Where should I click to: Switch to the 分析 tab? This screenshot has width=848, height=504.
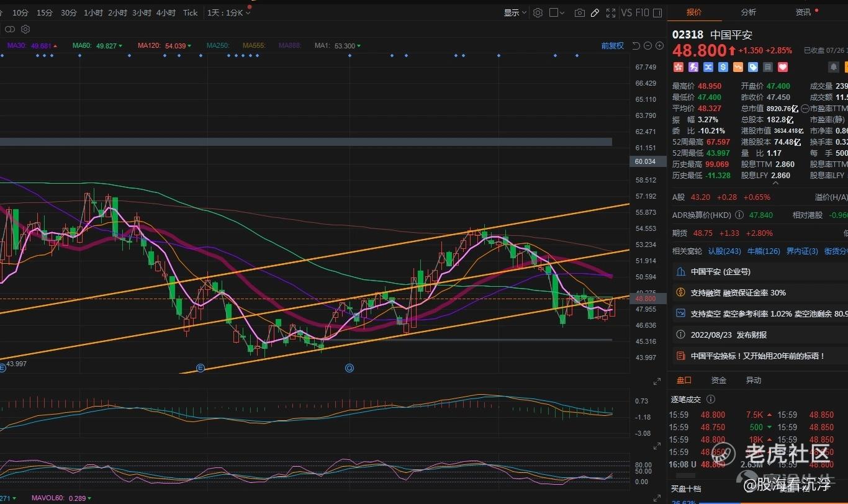click(749, 12)
